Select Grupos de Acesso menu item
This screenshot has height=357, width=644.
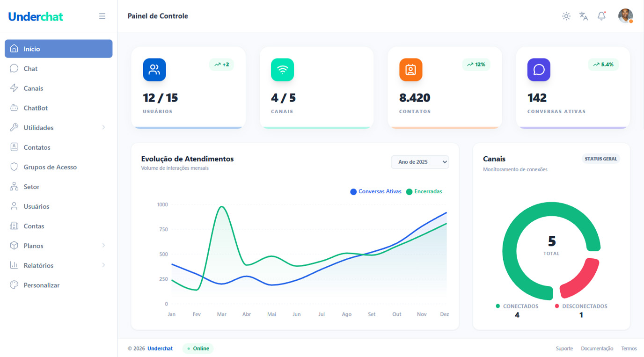pos(50,167)
